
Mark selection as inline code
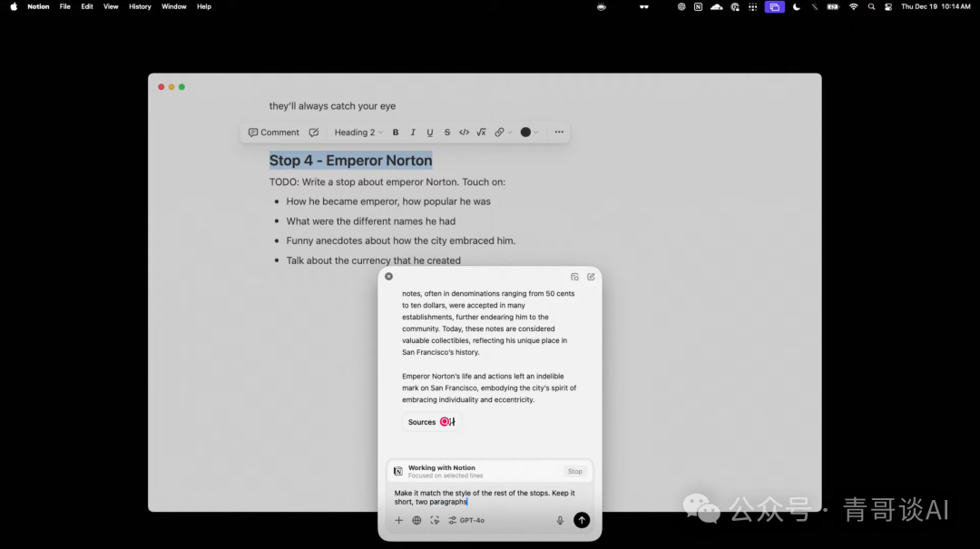[464, 132]
